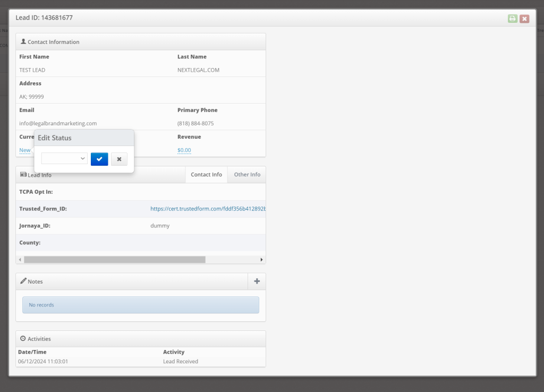Viewport: 544px width, 392px height.
Task: Open the status selection dropdown in Edit Status
Action: coord(64,158)
